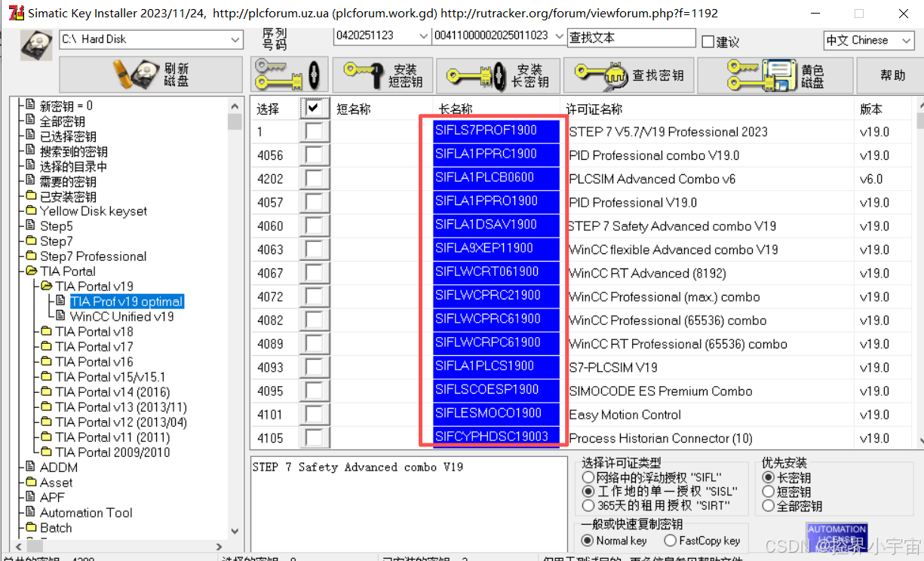Open the Step7 Professional folder
This screenshot has width=924, height=561.
pyautogui.click(x=93, y=256)
